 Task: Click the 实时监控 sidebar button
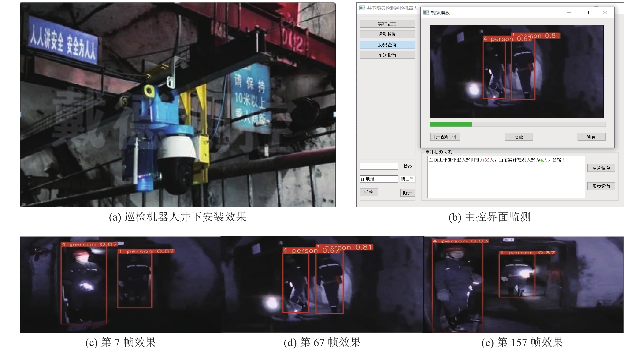point(387,24)
